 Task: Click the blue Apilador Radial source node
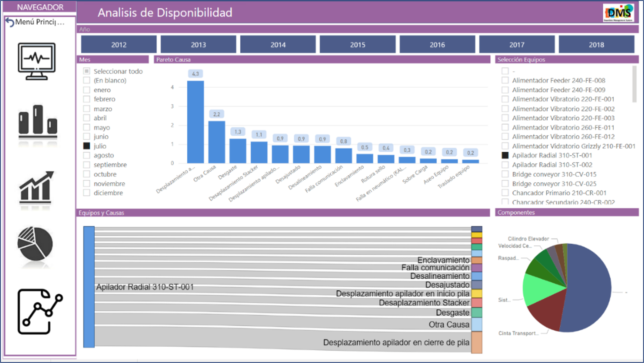89,287
